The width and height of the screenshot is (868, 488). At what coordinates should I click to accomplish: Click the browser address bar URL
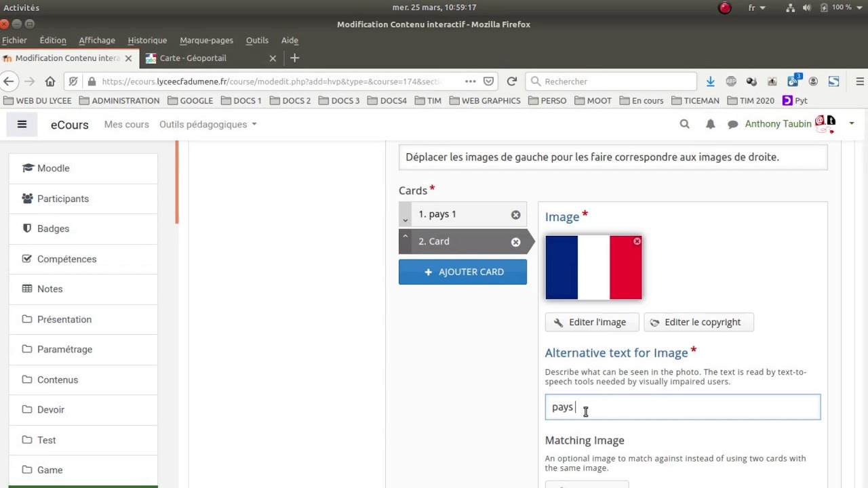tap(271, 81)
